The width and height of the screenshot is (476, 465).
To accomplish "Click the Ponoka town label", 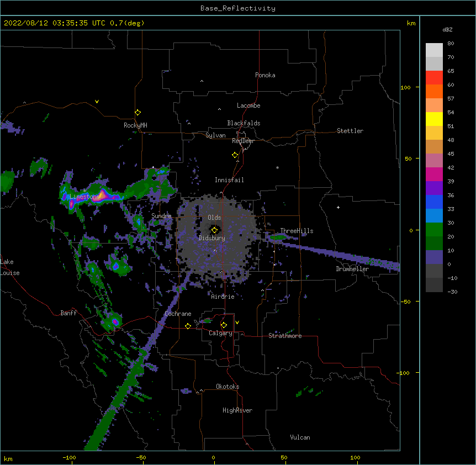I will (x=265, y=75).
